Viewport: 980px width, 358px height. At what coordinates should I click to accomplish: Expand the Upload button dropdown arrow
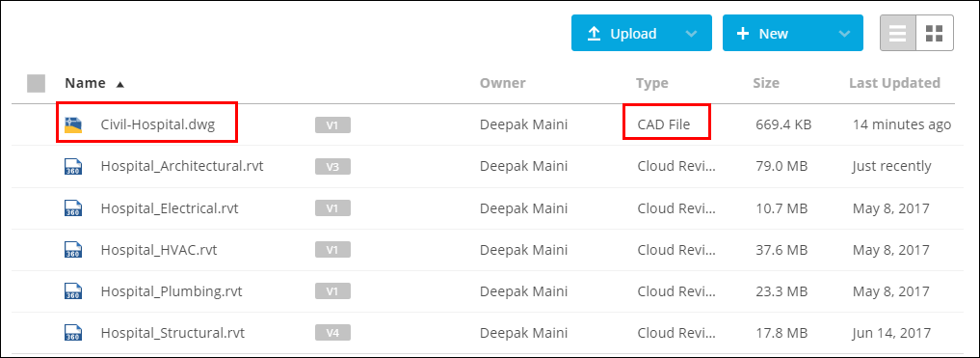pyautogui.click(x=691, y=34)
